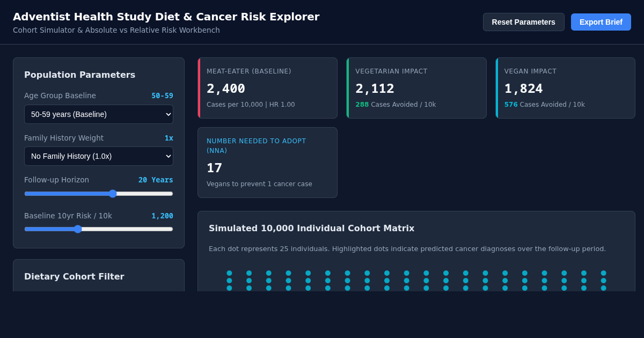Viewport: 644px width, 338px height.
Task: Adjust the Follow-up Horizon slider
Action: [x=99, y=194]
